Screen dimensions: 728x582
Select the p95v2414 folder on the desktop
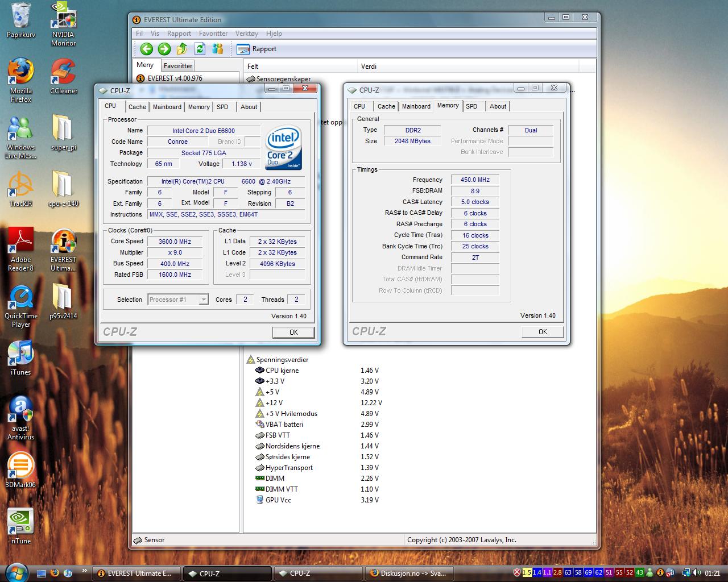tap(63, 302)
